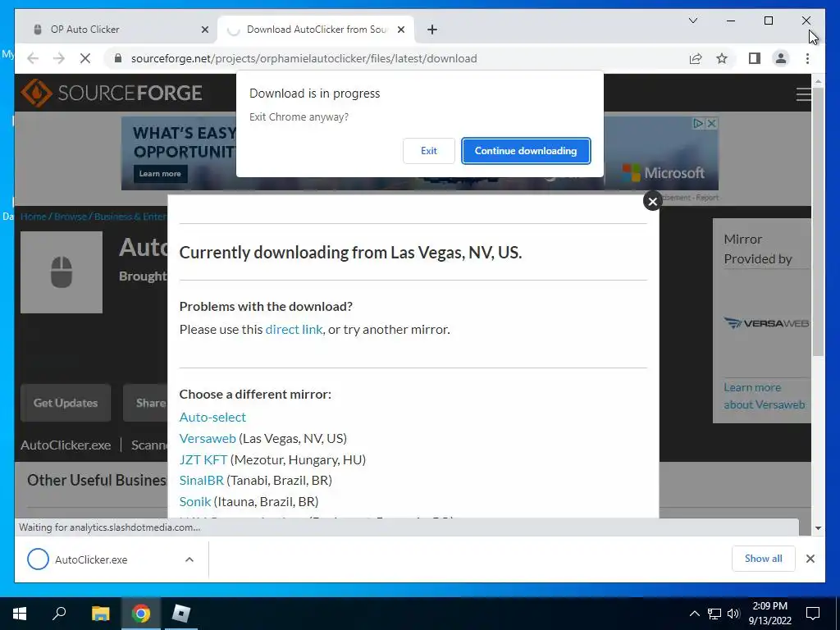Open a new tab with the plus button
840x630 pixels.
[x=432, y=30]
